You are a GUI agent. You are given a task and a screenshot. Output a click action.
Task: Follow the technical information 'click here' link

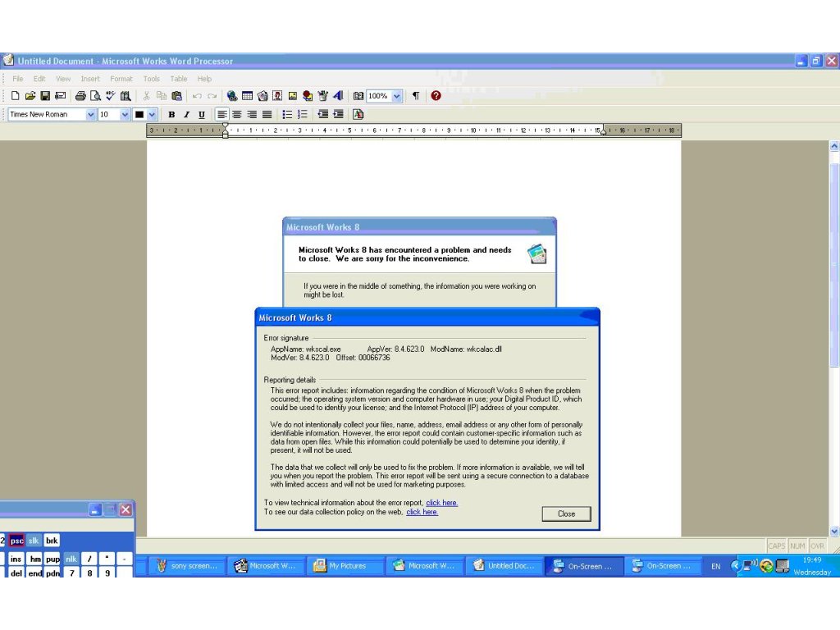click(441, 503)
